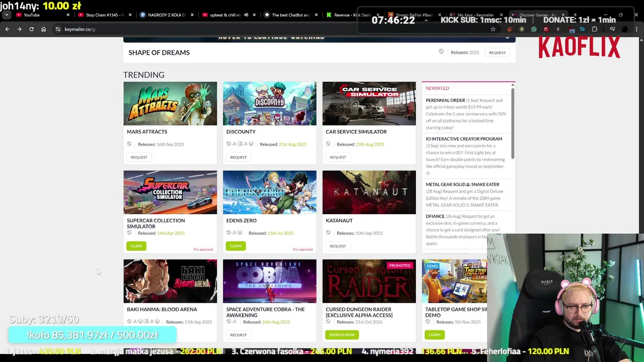Open the DFIANCE newsfeed item
This screenshot has width=644, height=362.
(435, 217)
